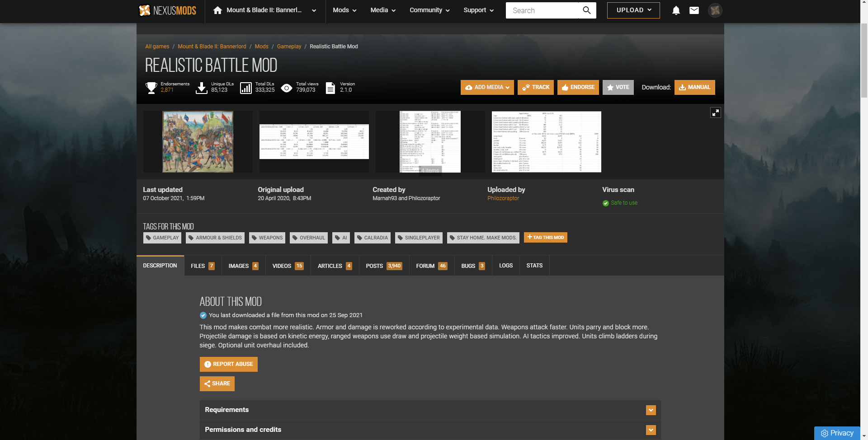Screen dimensions: 868x440
Task: Open the Support menu
Action: (x=478, y=10)
